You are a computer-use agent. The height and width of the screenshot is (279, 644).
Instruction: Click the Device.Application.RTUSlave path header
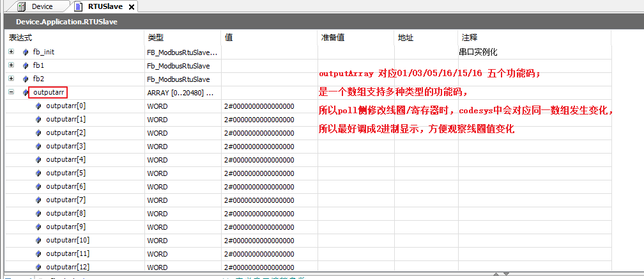coord(66,22)
